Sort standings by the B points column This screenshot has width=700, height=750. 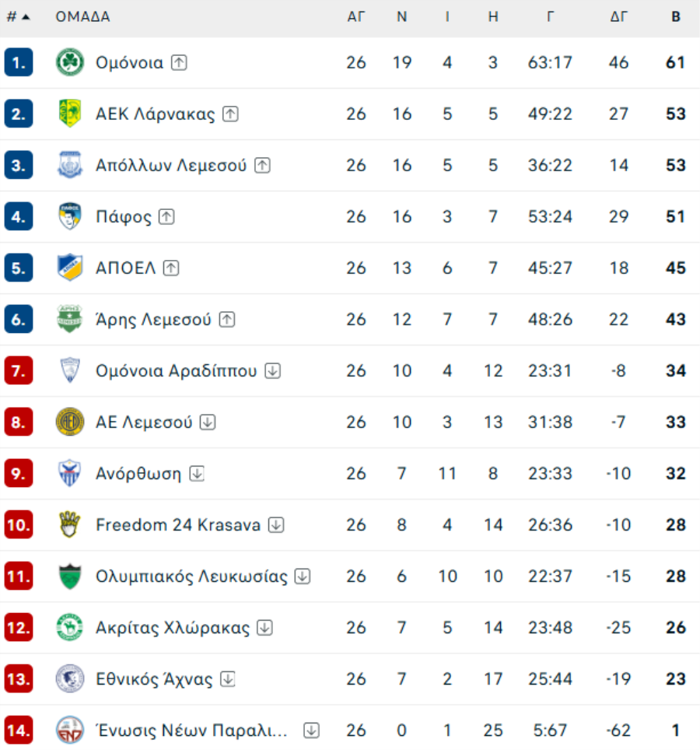tap(676, 17)
